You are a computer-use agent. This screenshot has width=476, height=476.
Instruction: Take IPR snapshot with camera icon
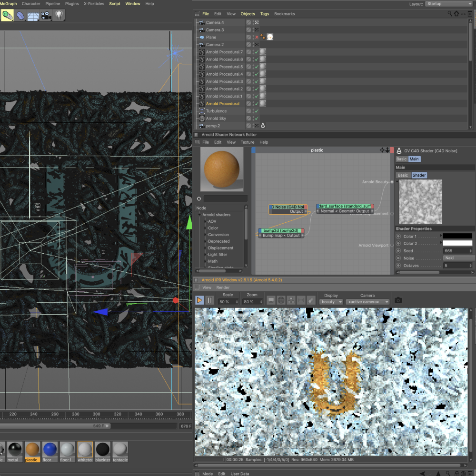[x=398, y=300]
